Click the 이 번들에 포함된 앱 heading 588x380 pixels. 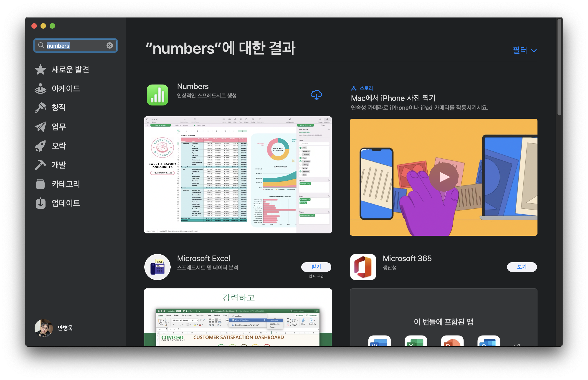coord(444,322)
